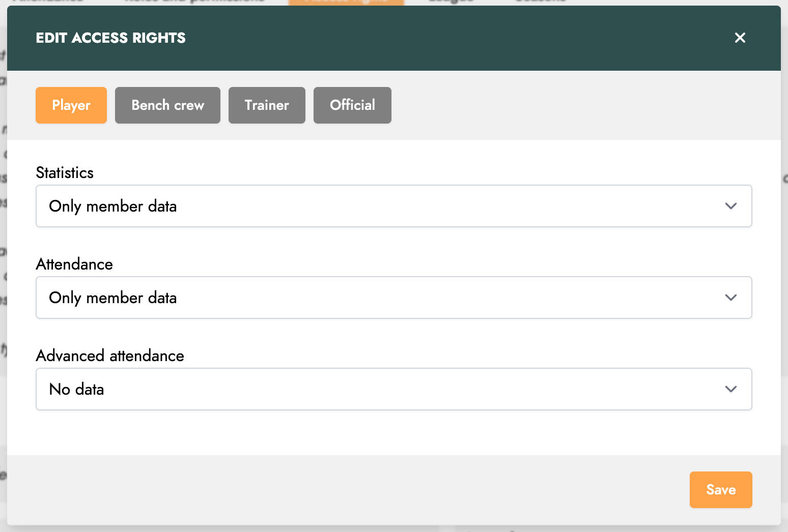Viewport: 788px width, 532px height.
Task: Save the access rights changes
Action: click(x=720, y=490)
